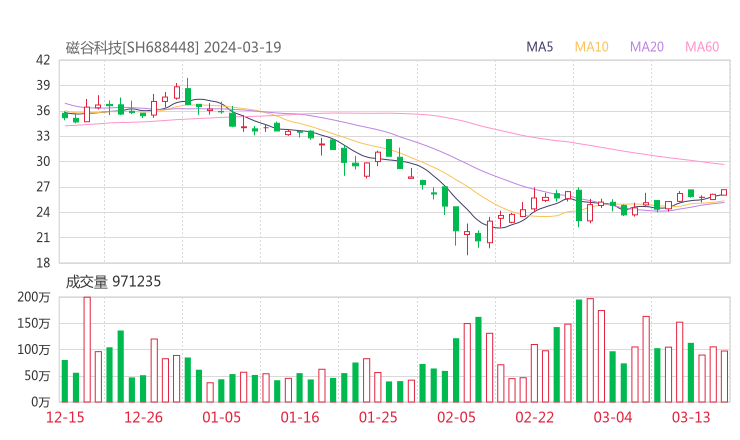Click the 12-26 date label
This screenshot has height=440, width=740.
pyautogui.click(x=143, y=417)
